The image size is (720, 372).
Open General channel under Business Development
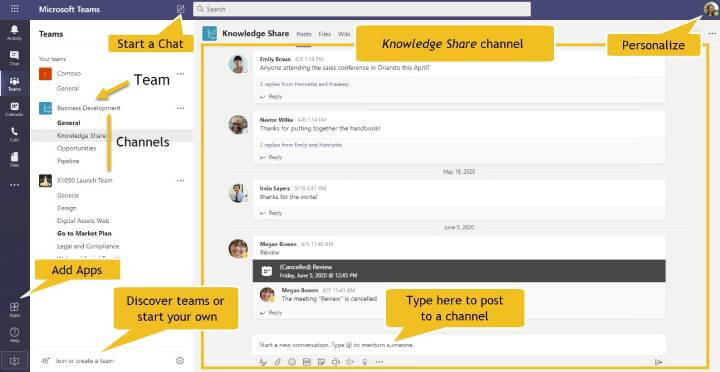[x=68, y=123]
